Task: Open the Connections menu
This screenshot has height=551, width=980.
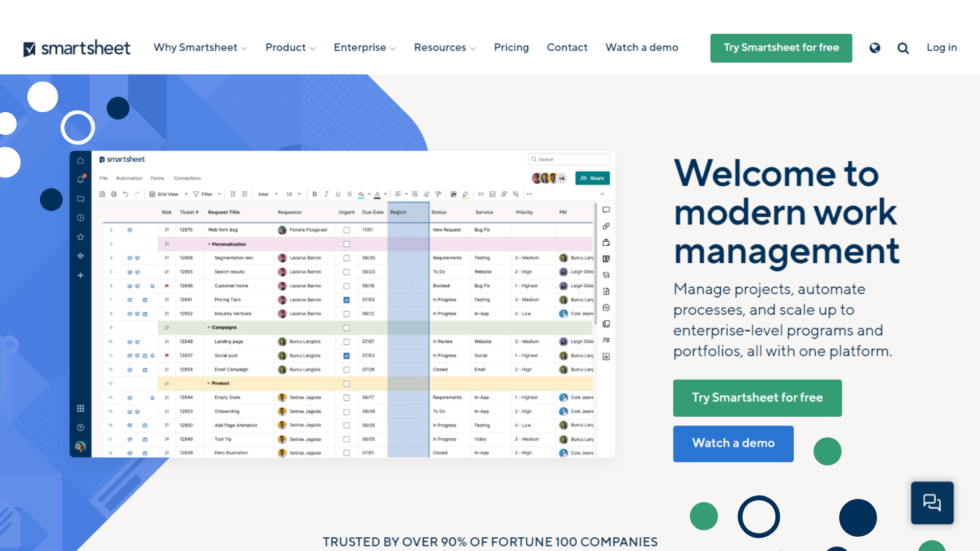Action: tap(187, 178)
